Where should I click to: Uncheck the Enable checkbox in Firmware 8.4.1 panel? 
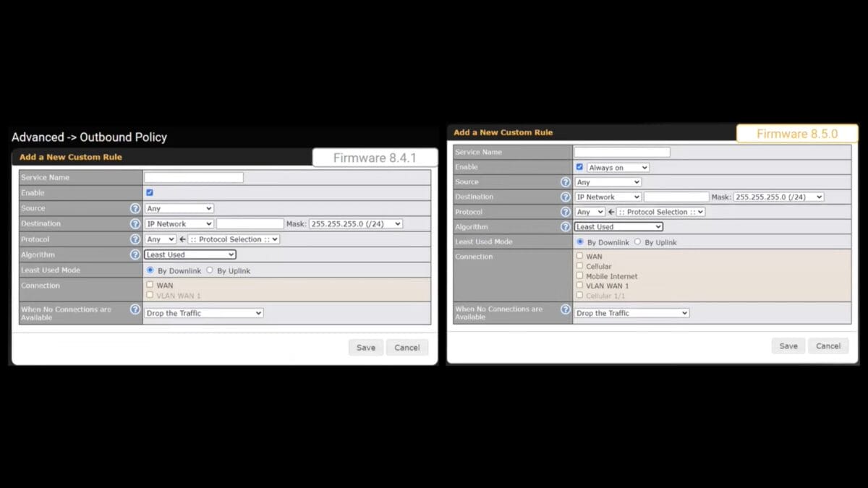tap(150, 192)
